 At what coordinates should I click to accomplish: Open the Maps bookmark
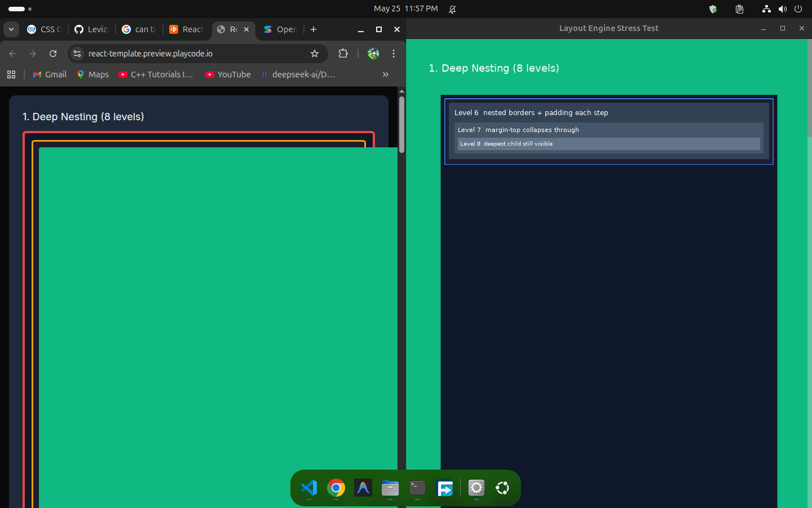coord(93,75)
